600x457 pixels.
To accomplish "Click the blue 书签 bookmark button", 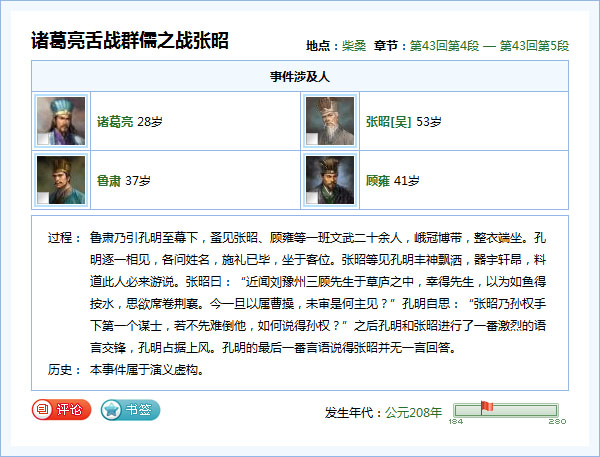I will 130,409.
